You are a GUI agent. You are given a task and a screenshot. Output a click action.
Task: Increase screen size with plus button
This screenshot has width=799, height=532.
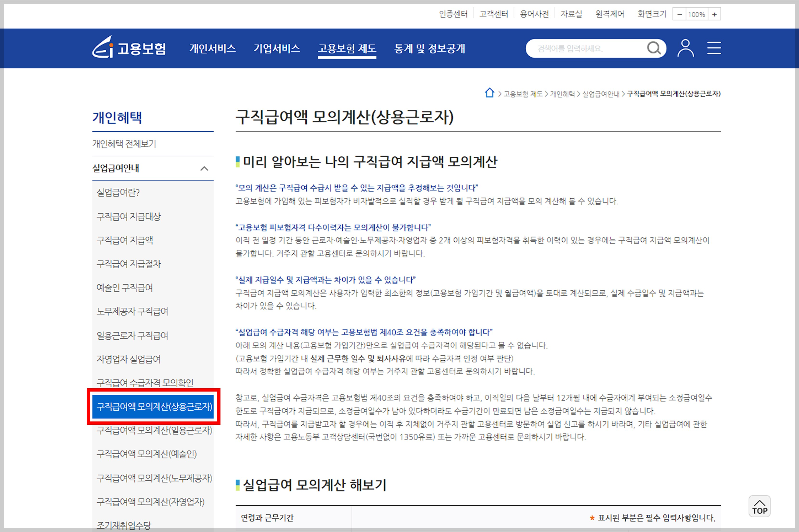715,14
